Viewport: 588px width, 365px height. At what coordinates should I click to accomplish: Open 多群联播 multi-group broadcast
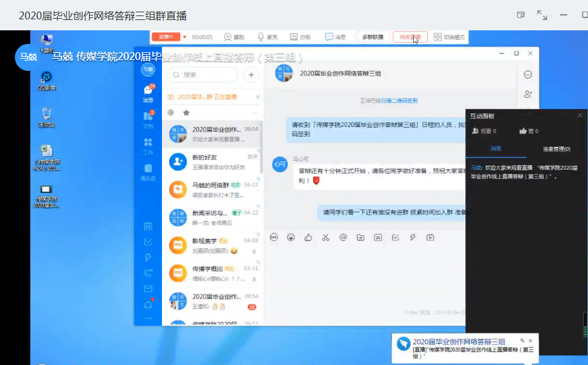click(372, 37)
